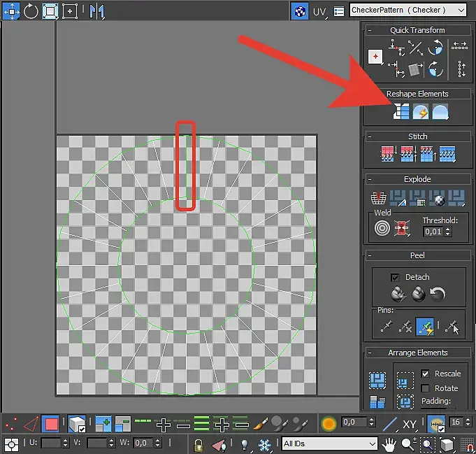Click Ring selection stacked-lines icon

(201, 424)
